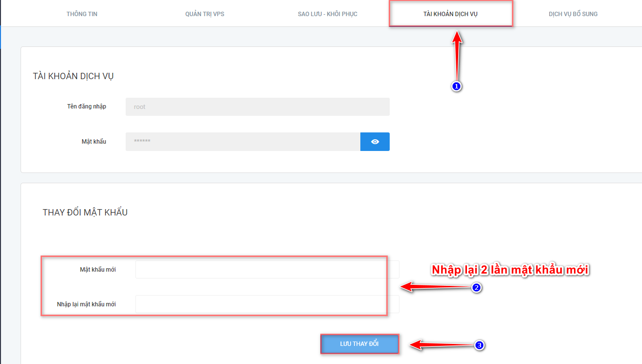Reveal password with the eye icon
The width and height of the screenshot is (642, 364).
click(375, 142)
